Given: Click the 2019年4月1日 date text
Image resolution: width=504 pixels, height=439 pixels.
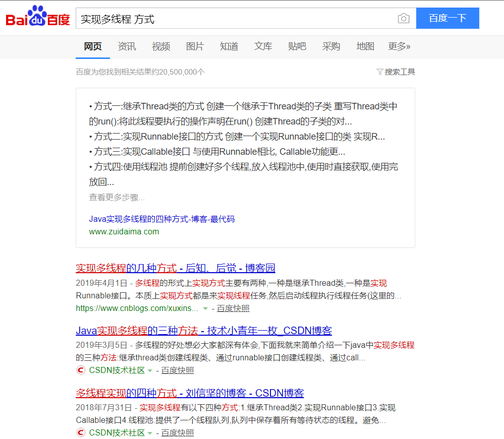Looking at the screenshot, I should pyautogui.click(x=101, y=283).
